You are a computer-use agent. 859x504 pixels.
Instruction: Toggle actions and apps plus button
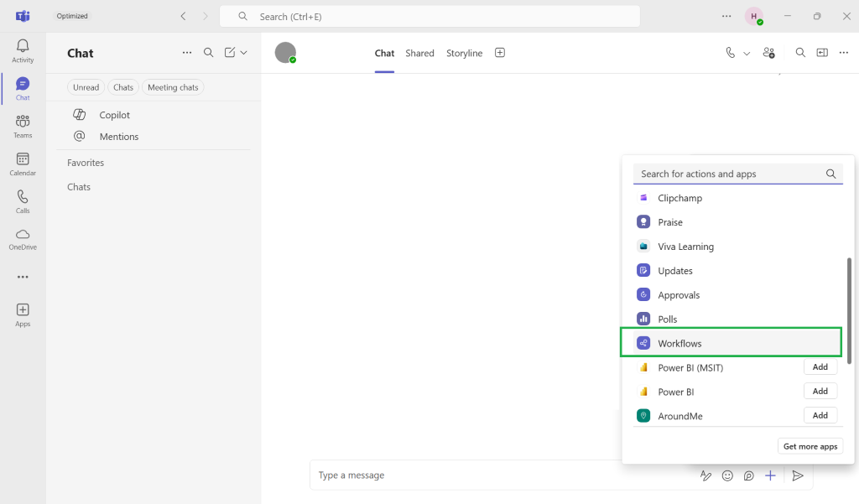coord(770,475)
